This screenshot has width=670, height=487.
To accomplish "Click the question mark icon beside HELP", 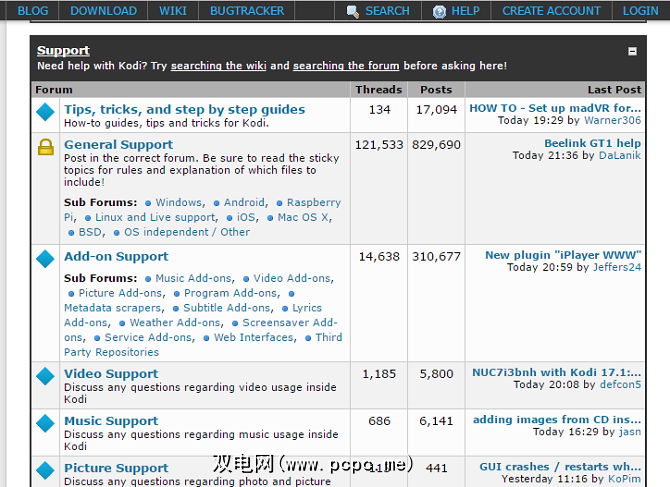I will tap(439, 12).
